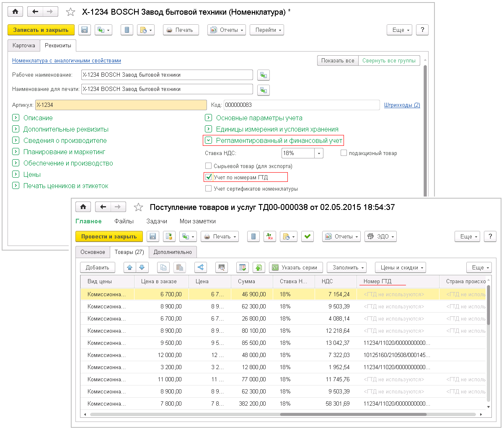Image resolution: width=504 pixels, height=432 pixels.
Task: Enable Учет сертификатов номенклатуры checkbox
Action: coord(208,189)
